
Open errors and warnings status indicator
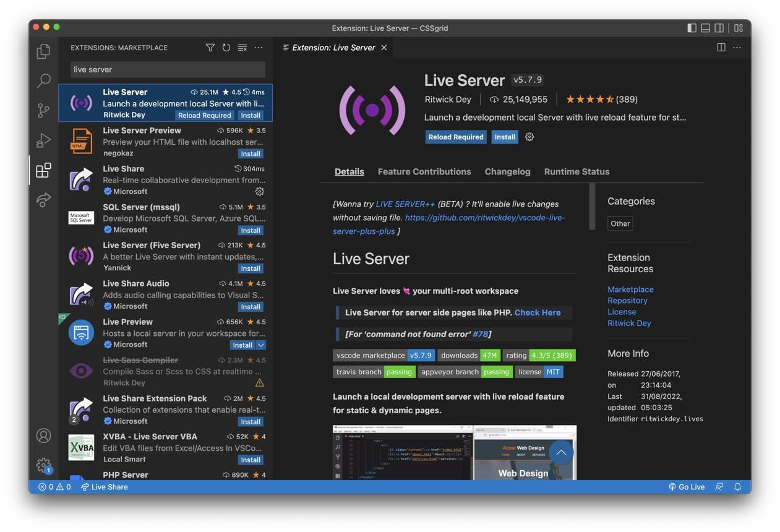54,487
